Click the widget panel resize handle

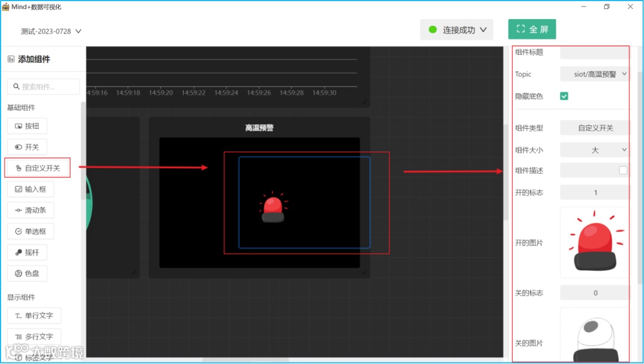click(365, 273)
